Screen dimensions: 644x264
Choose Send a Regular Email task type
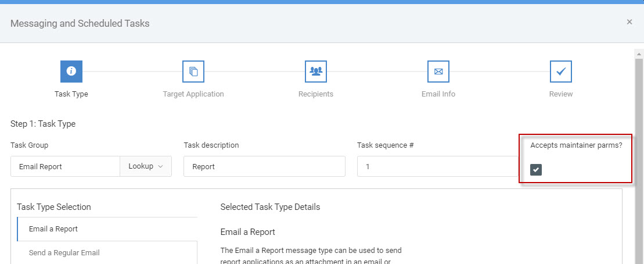tap(107, 253)
